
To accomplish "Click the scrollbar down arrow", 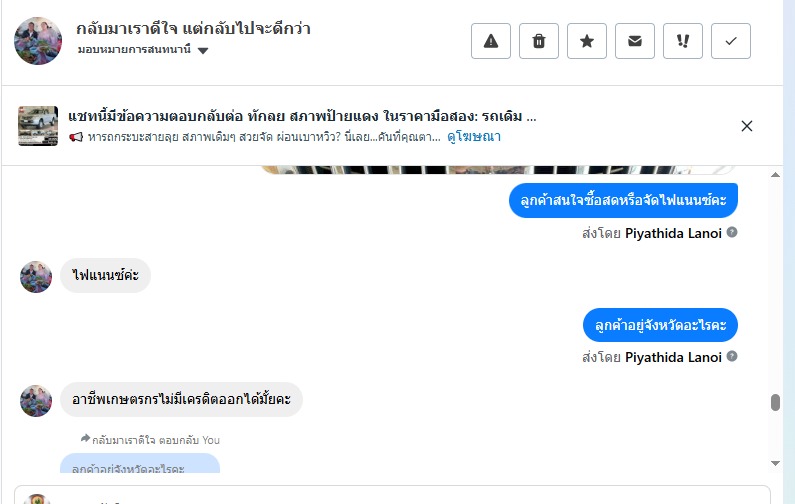I will (x=775, y=463).
